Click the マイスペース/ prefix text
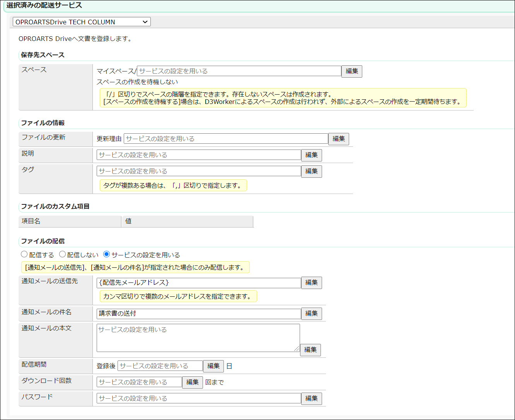 117,71
